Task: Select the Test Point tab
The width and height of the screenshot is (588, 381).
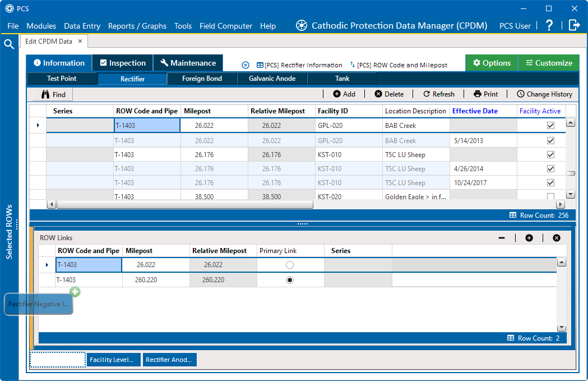Action: click(x=62, y=79)
